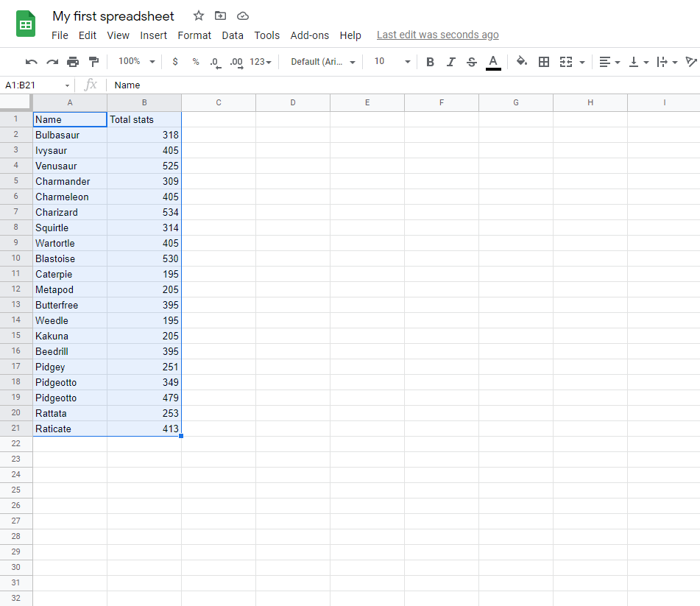This screenshot has width=700, height=606.
Task: Open the text color swatch
Action: 493,62
